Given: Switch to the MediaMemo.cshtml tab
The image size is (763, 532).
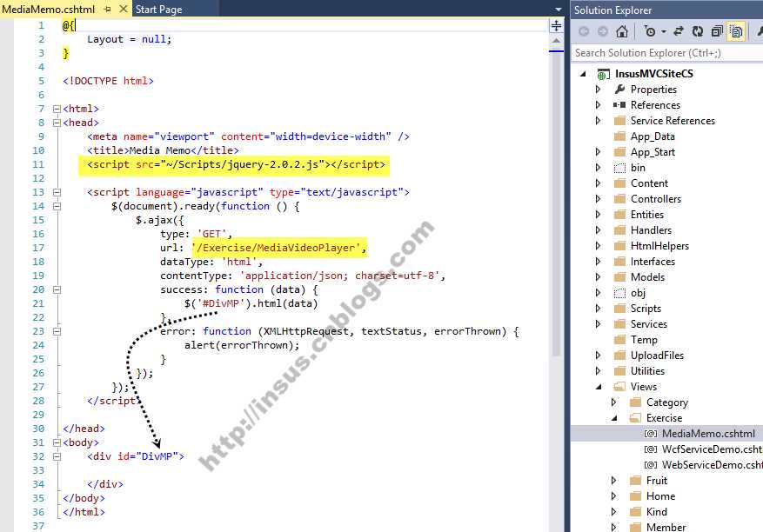Looking at the screenshot, I should tap(49, 10).
